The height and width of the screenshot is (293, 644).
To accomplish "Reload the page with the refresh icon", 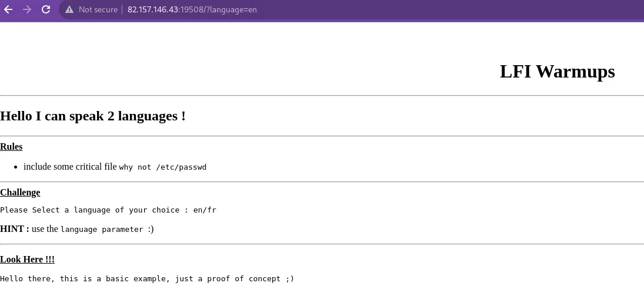I will tap(46, 9).
